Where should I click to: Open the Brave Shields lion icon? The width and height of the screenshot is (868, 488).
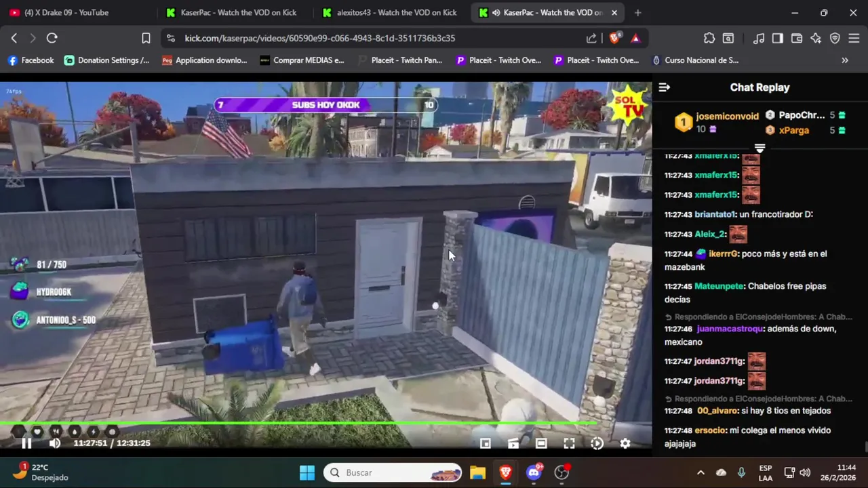(614, 39)
